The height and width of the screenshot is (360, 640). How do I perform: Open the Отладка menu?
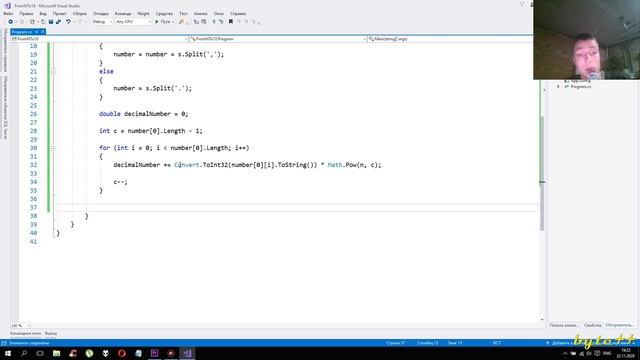[100, 13]
